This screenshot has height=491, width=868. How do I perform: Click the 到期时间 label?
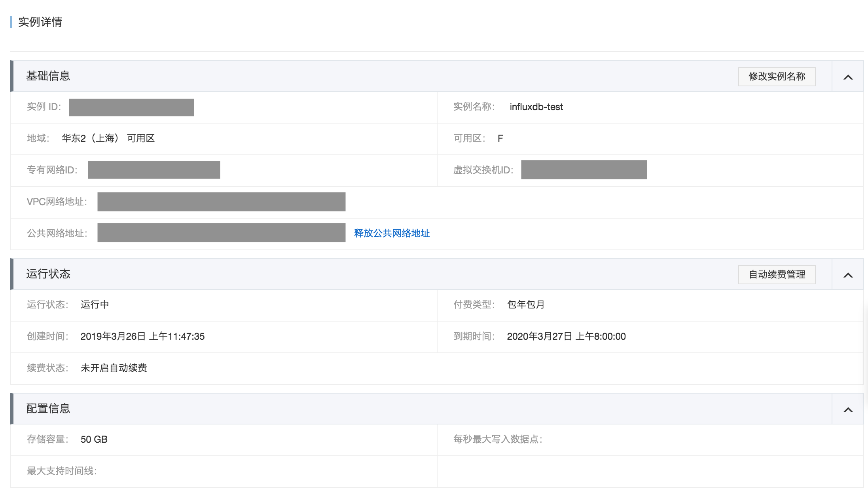[474, 337]
